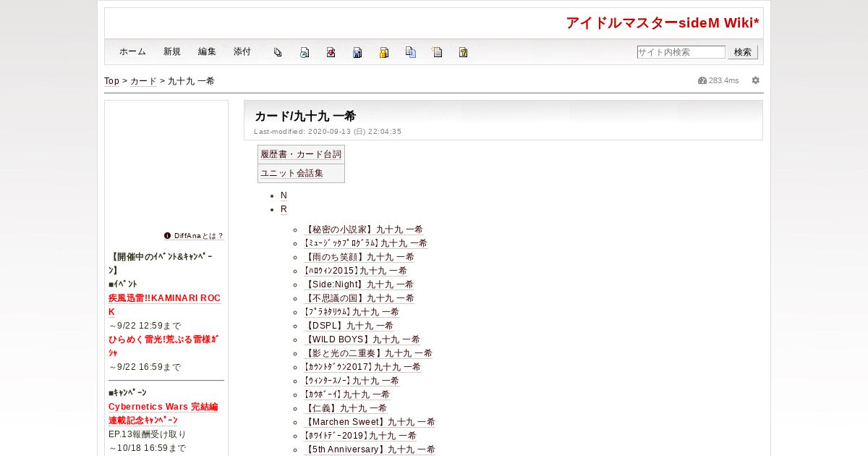The image size is (868, 456).
Task: Click the サイト内検索 search field
Action: pyautogui.click(x=681, y=52)
